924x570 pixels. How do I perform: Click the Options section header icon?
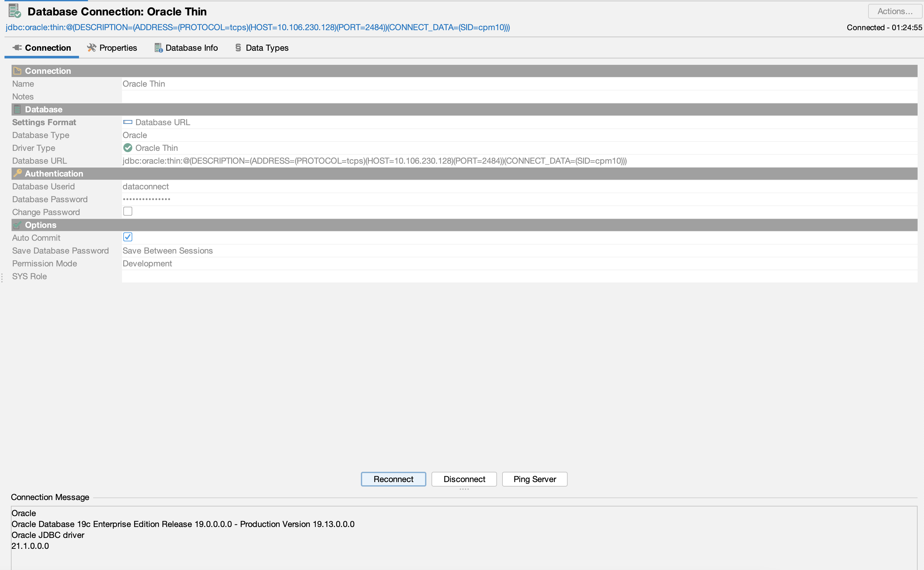17,225
